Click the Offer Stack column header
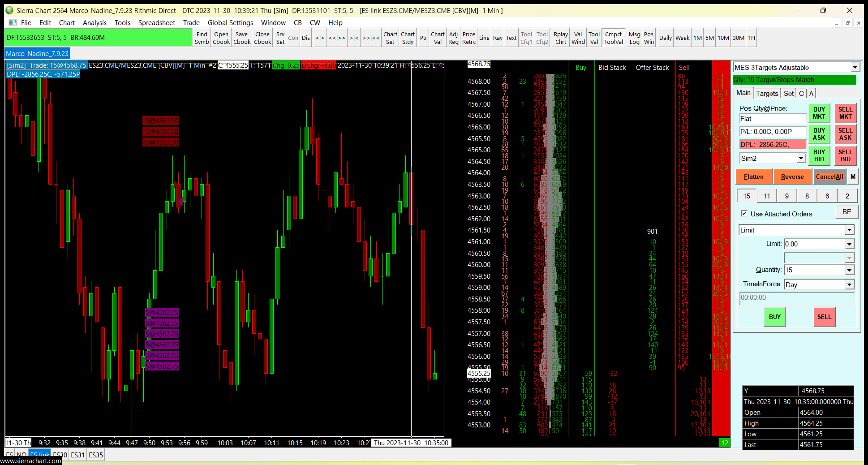This screenshot has width=868, height=465. point(652,68)
